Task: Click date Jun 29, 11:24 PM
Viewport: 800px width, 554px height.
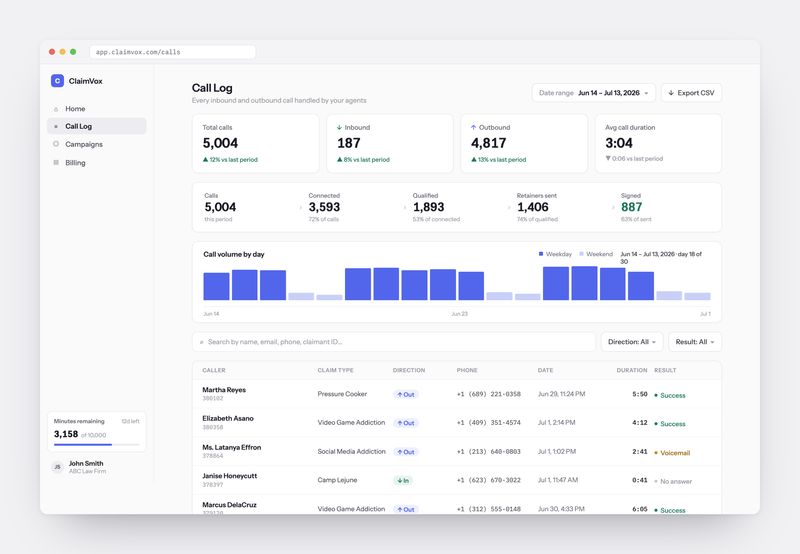Action: click(561, 394)
